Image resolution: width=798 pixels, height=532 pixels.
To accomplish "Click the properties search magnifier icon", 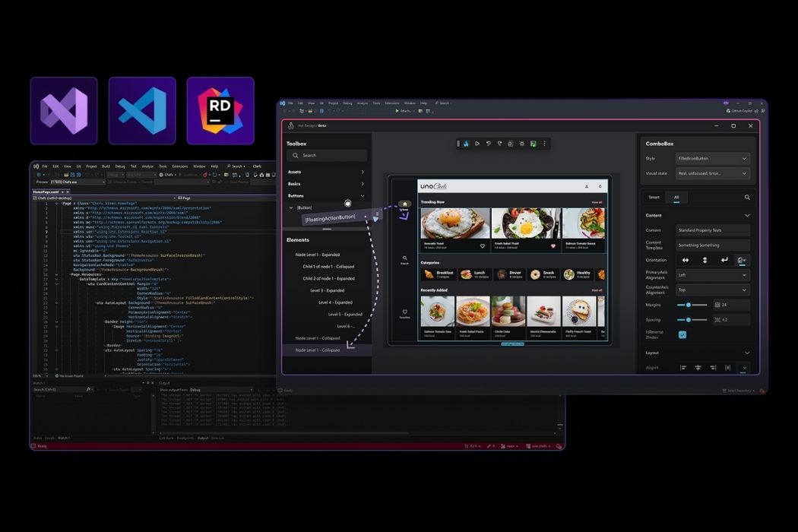I will pyautogui.click(x=747, y=198).
